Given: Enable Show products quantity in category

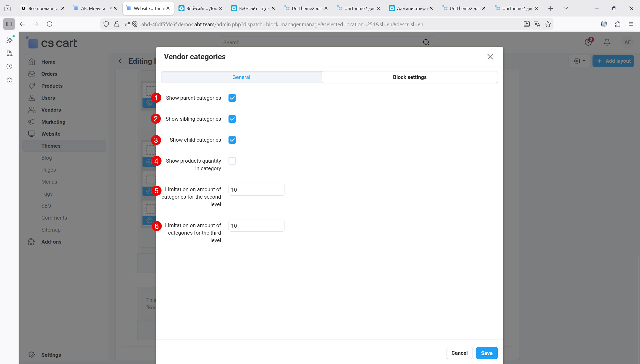Looking at the screenshot, I should pyautogui.click(x=232, y=161).
